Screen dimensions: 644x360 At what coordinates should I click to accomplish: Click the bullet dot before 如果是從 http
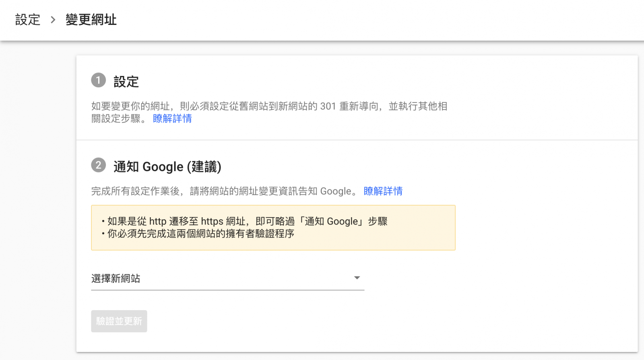(103, 222)
